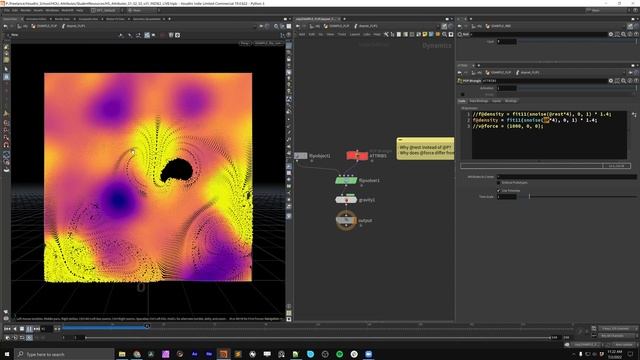Screen dimensions: 640x360
Task: Click the back arrow in viewport path bar
Action: point(5,26)
